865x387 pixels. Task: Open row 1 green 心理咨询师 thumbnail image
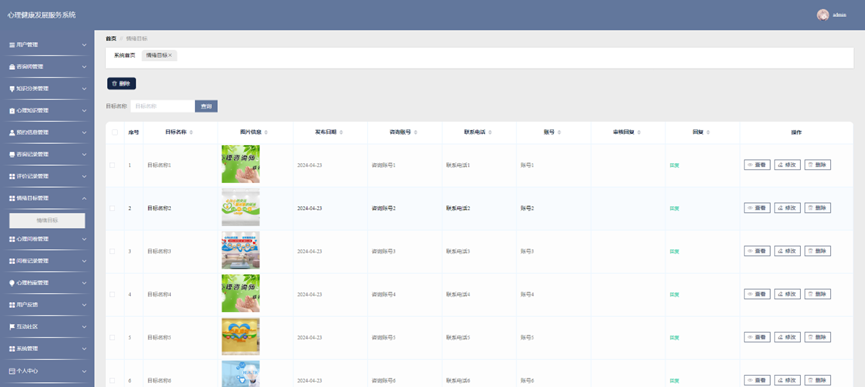[x=241, y=164]
